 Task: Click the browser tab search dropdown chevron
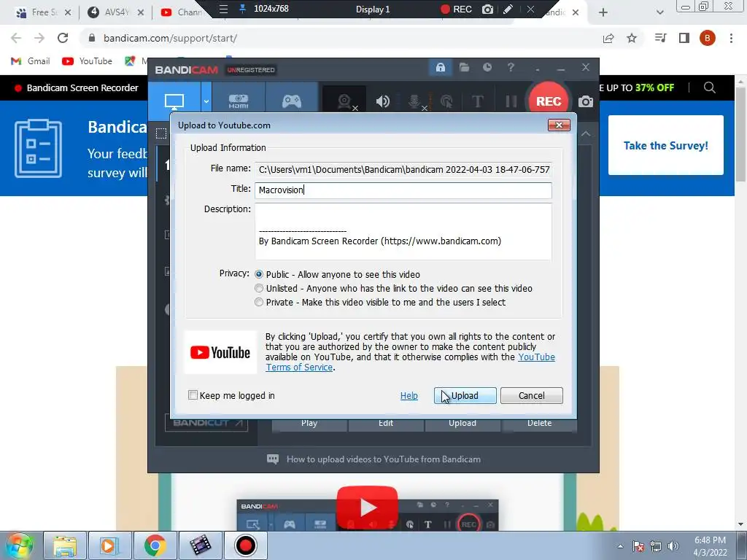[x=659, y=12]
